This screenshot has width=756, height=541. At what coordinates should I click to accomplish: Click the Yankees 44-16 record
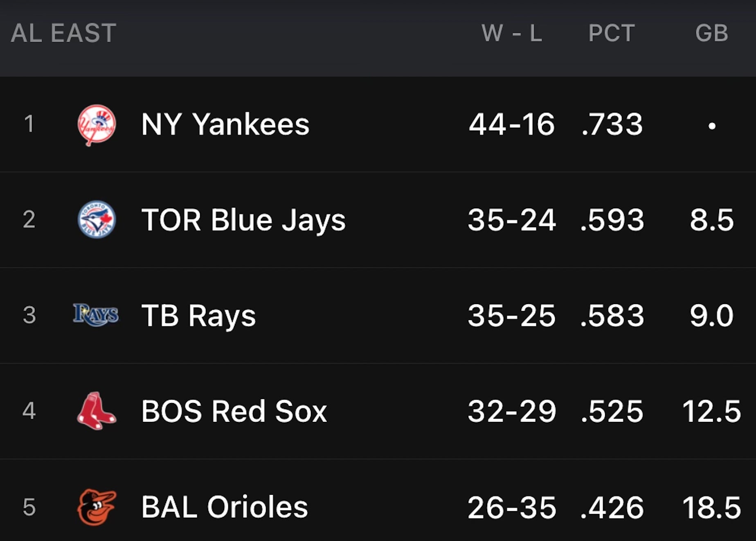pos(512,124)
